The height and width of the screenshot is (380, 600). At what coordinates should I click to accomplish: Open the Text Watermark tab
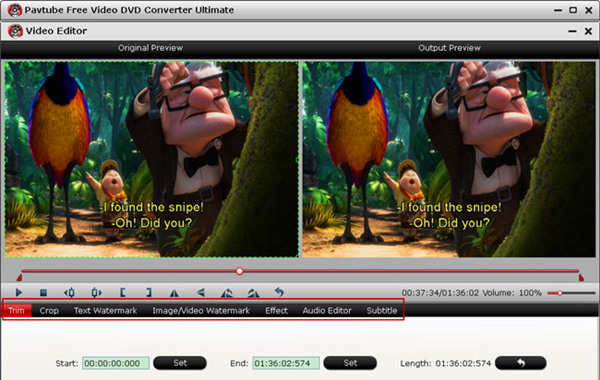pos(105,310)
